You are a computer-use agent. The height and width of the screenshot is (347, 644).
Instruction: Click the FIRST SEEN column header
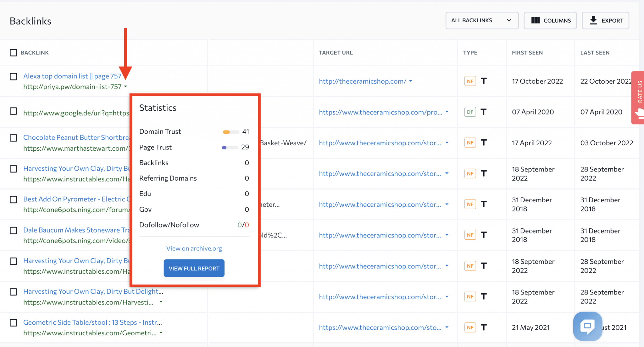[x=527, y=53]
